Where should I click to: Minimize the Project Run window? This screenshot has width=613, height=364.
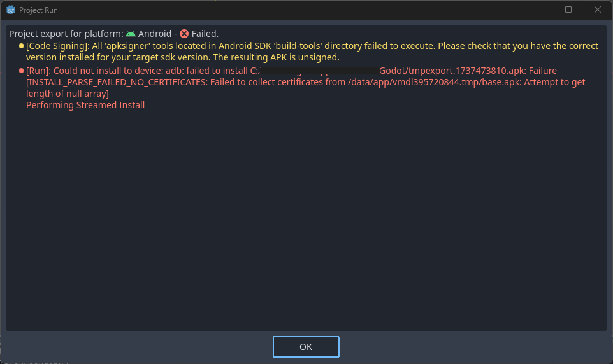(540, 10)
